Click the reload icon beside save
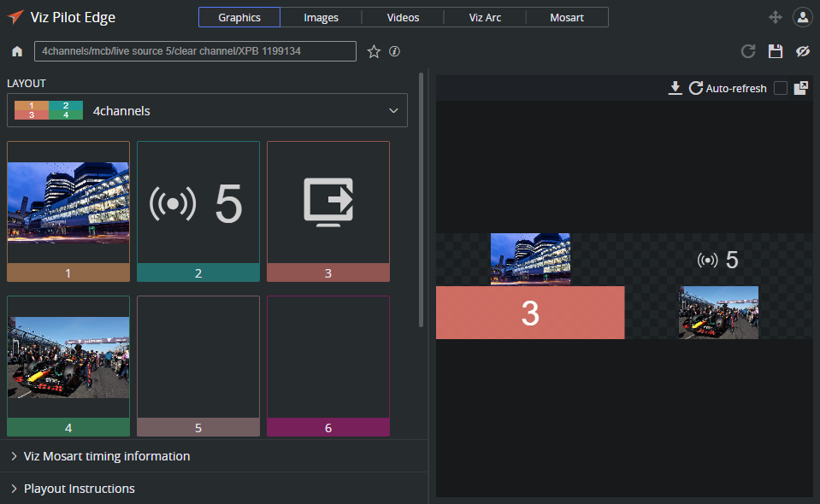This screenshot has width=820, height=504. coord(748,51)
